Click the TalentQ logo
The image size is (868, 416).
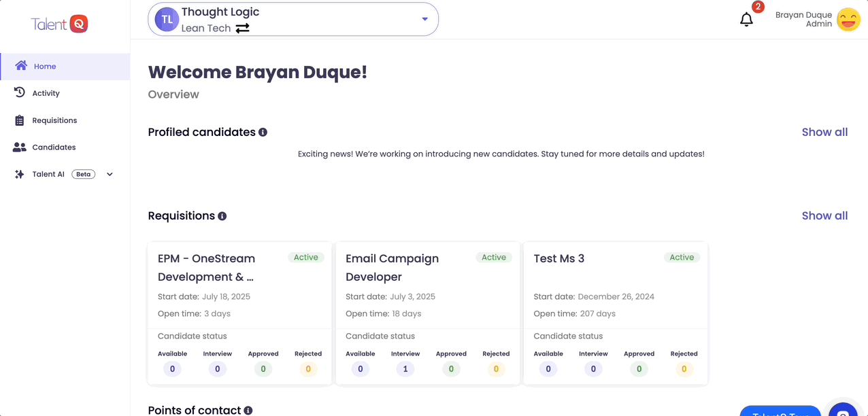pyautogui.click(x=60, y=24)
